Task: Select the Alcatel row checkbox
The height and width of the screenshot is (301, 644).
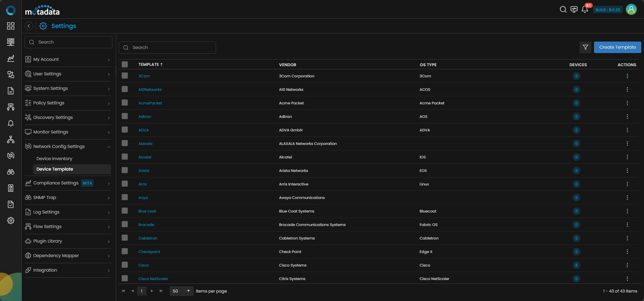Action: tap(125, 157)
